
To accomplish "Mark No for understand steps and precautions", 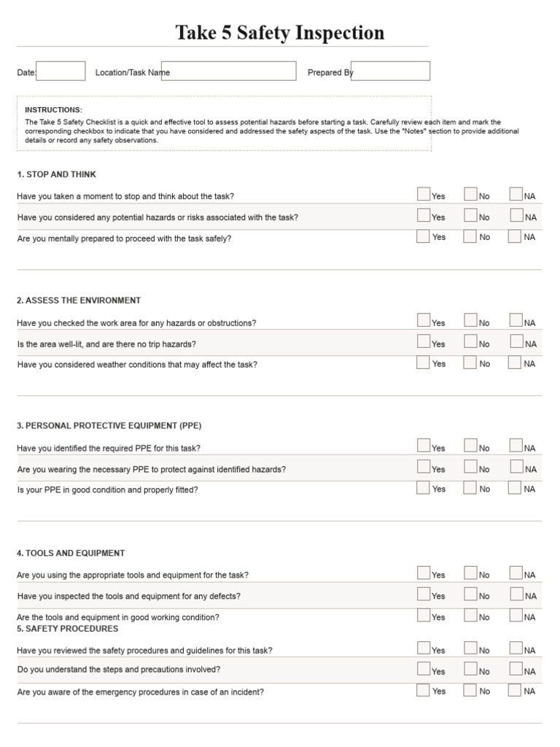I will tap(470, 669).
